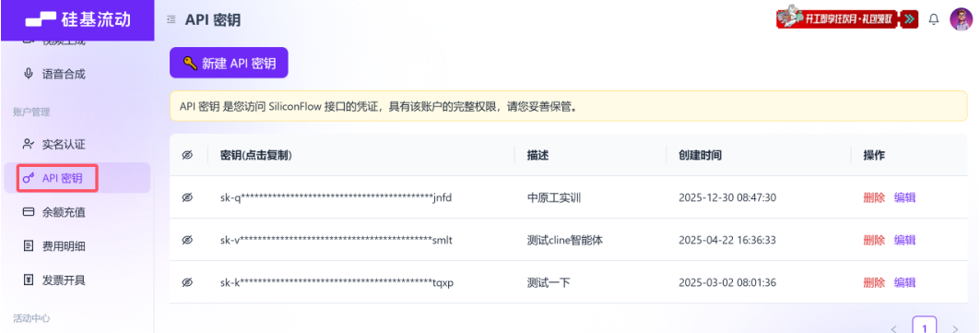Click 编辑 for 中原工实训 key
The width and height of the screenshot is (980, 333).
pyautogui.click(x=905, y=198)
